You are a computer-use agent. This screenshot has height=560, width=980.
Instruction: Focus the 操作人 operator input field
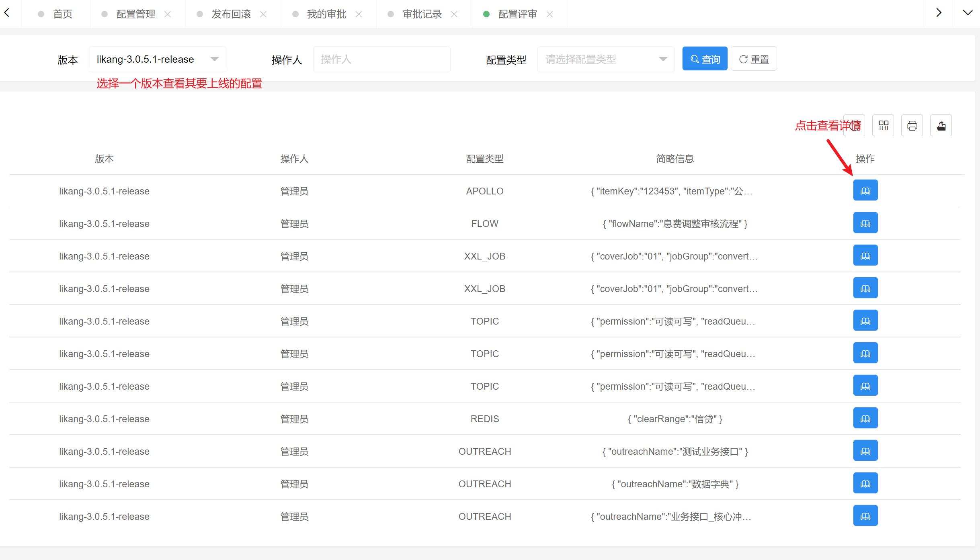[381, 59]
